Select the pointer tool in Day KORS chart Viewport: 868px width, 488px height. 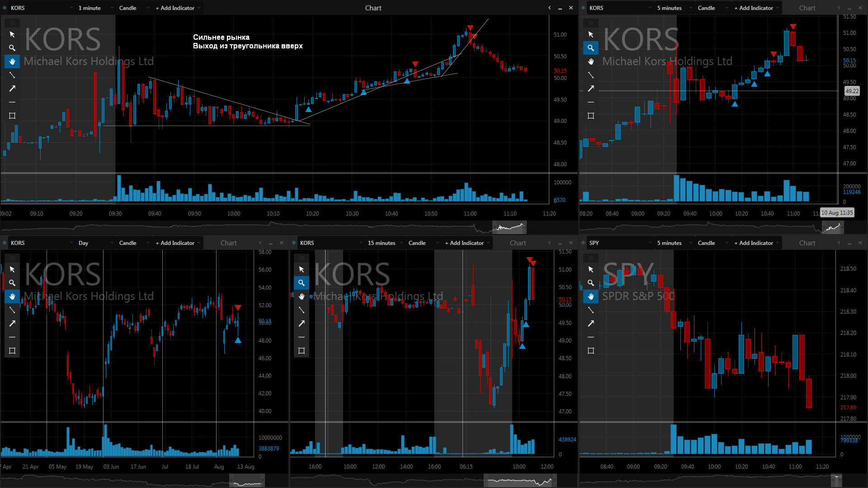click(x=12, y=269)
